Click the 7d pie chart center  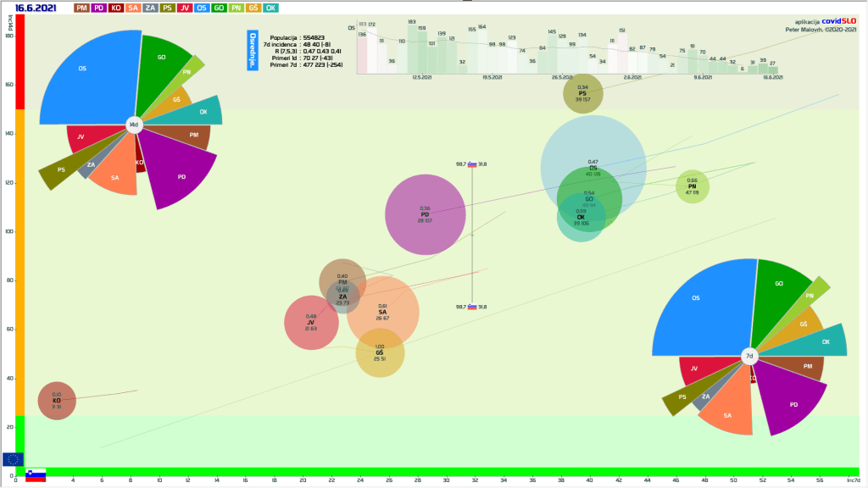coord(749,357)
